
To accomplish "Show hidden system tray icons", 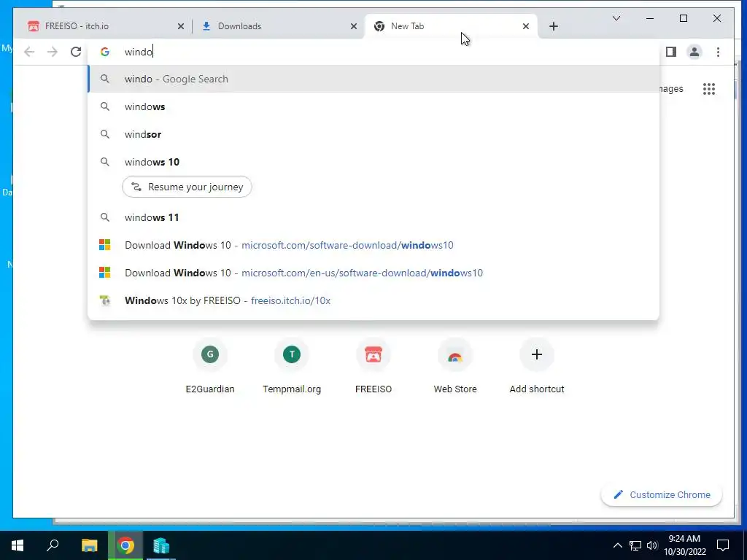I will pos(617,545).
